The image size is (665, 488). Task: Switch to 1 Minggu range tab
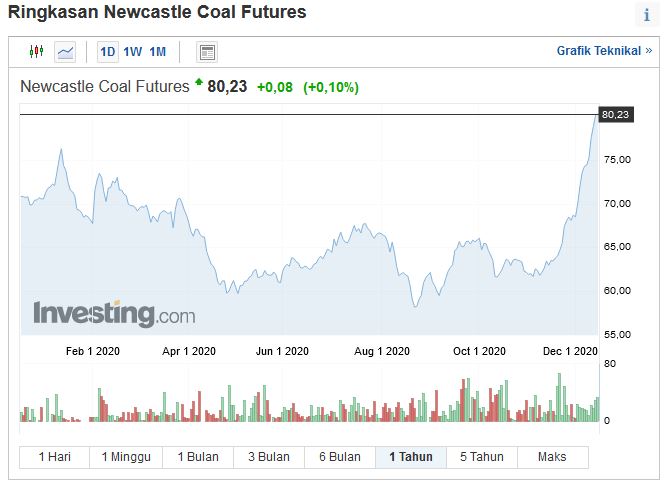coord(126,457)
